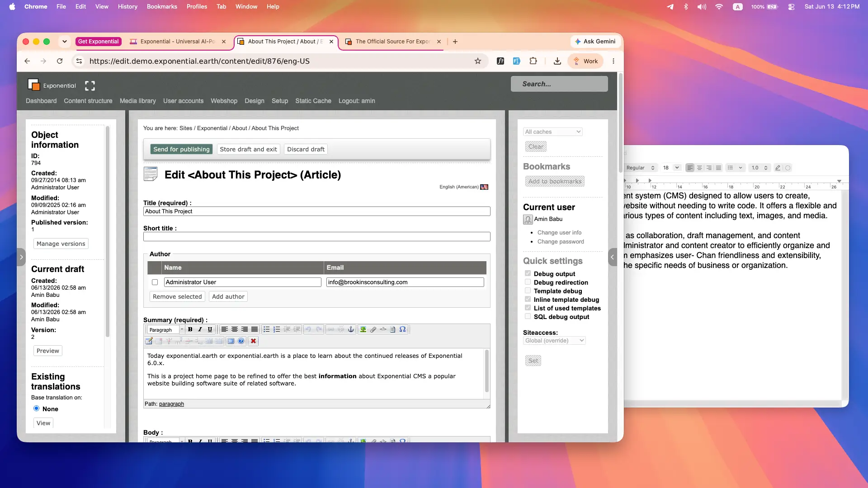Insert literal text page icon in Summary
Screen dimensions: 868x488
coord(392,329)
